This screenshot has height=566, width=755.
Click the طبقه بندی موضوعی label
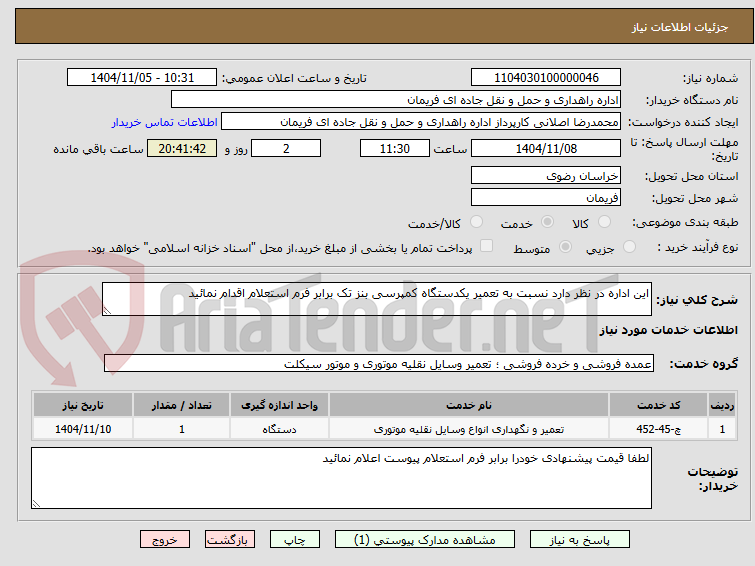(685, 222)
